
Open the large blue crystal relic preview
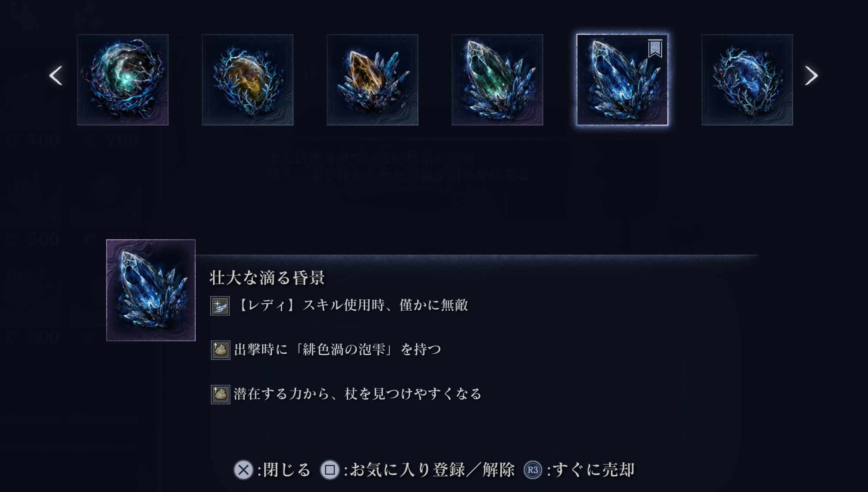[x=151, y=290]
